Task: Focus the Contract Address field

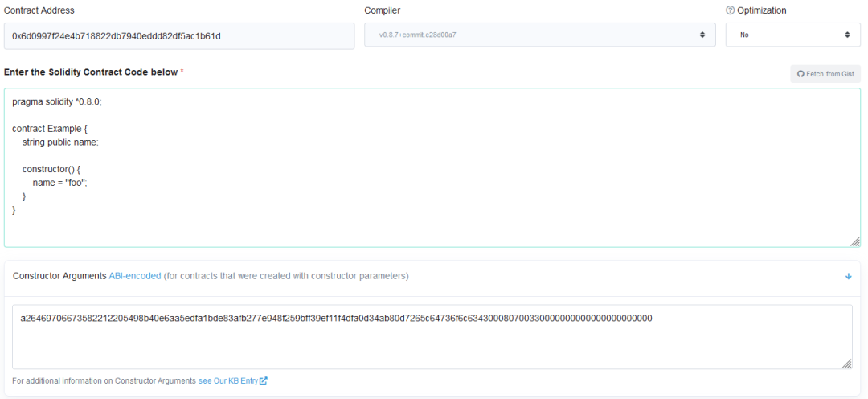Action: tap(179, 36)
